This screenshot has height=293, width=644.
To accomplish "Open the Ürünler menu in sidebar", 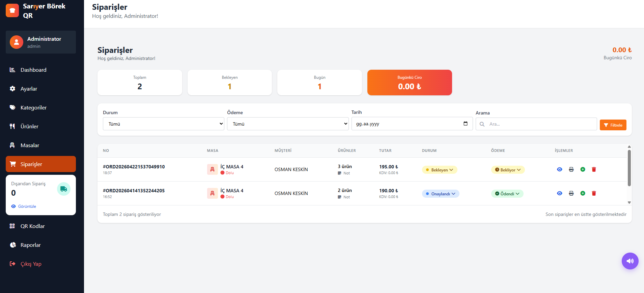I will point(29,127).
